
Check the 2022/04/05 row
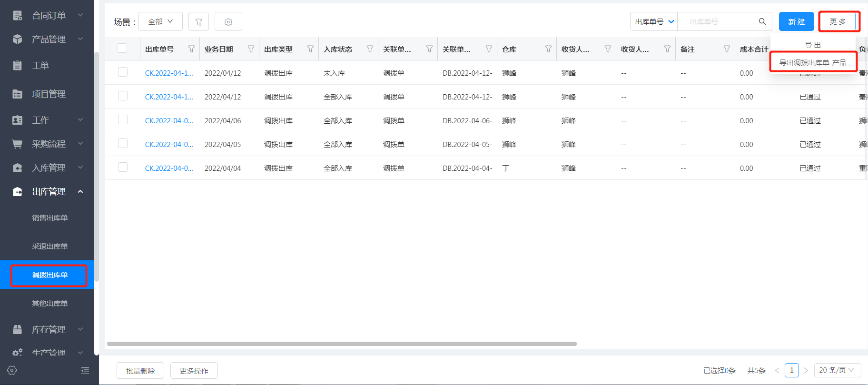pyautogui.click(x=123, y=143)
